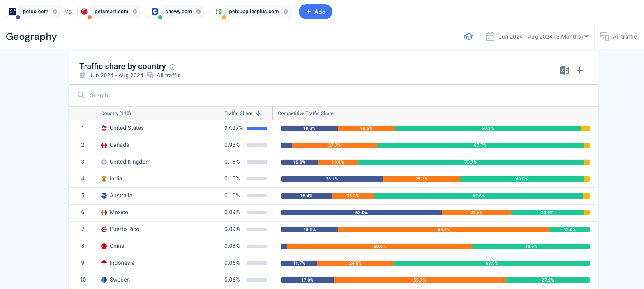Select the United States row name
Image resolution: width=644 pixels, height=289 pixels.
tap(127, 128)
